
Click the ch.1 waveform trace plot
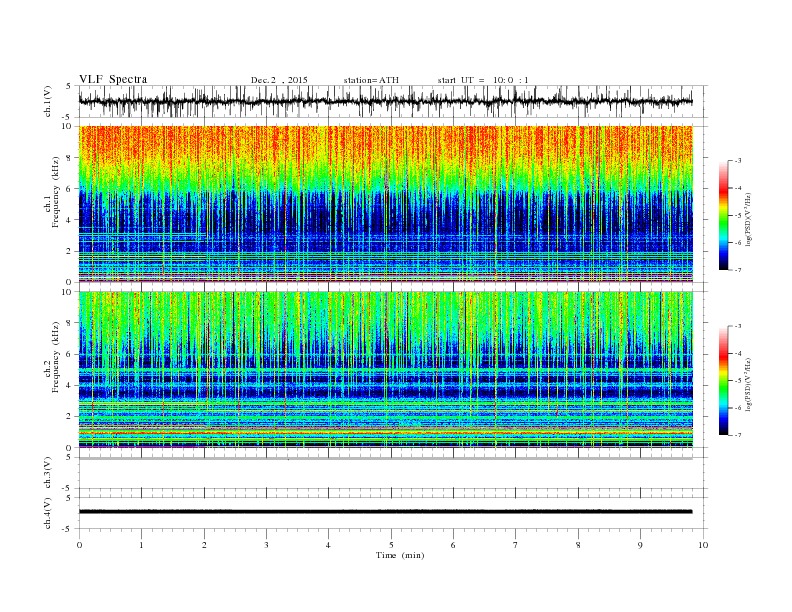tap(386, 101)
